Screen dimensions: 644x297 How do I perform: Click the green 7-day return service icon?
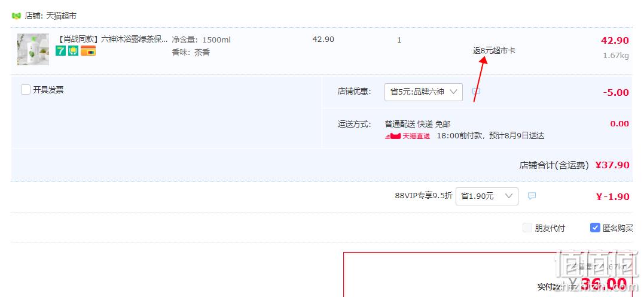(x=61, y=50)
